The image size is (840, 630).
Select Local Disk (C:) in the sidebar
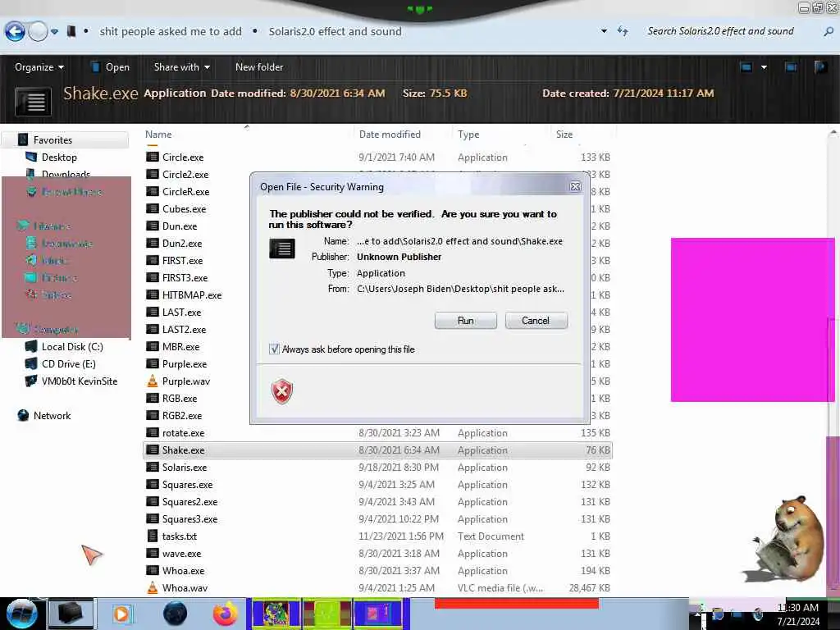click(x=72, y=347)
